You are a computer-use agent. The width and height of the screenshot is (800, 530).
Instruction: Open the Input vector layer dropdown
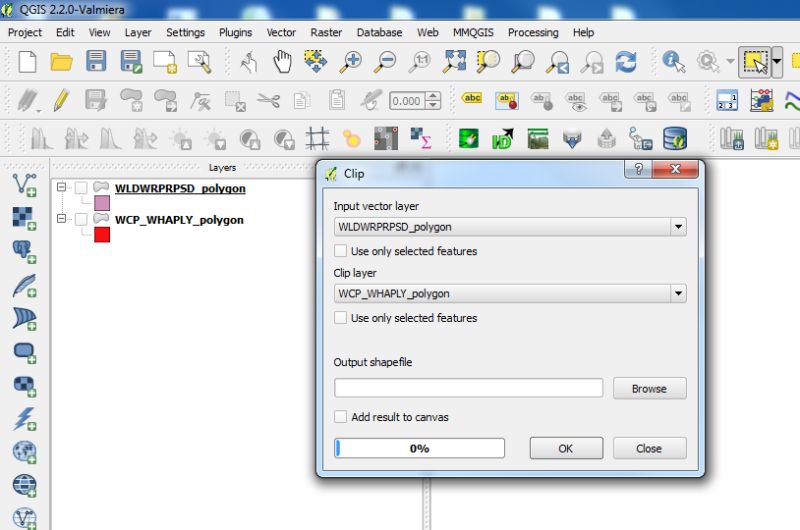pyautogui.click(x=678, y=226)
